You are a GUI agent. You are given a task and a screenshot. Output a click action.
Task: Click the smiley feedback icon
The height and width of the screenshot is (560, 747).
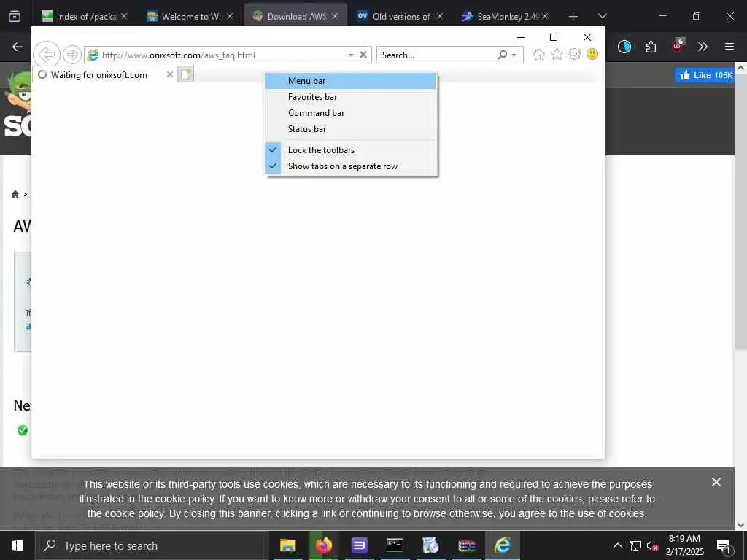(592, 54)
